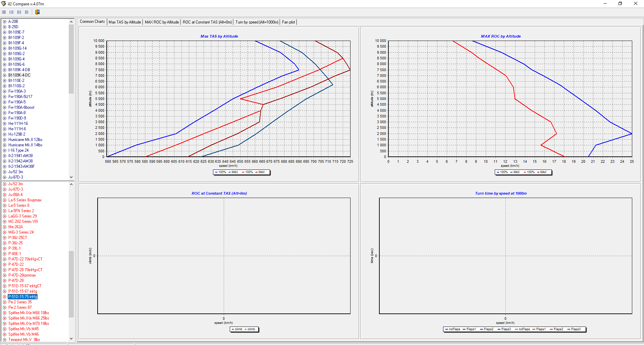Expand the A-20B tree node
This screenshot has width=644, height=345.
(x=5, y=21)
